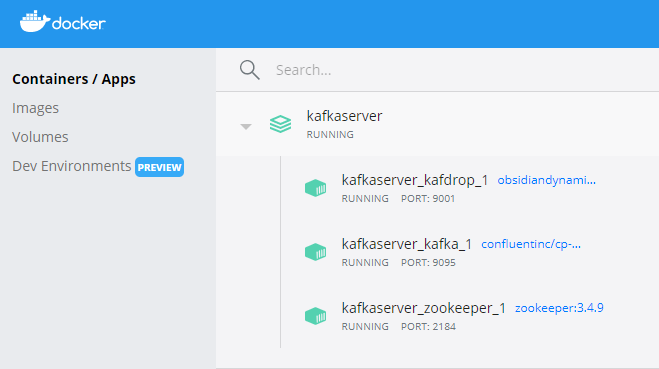This screenshot has height=369, width=659.
Task: Open the confluentinc/cp-... image link
Action: 531,244
